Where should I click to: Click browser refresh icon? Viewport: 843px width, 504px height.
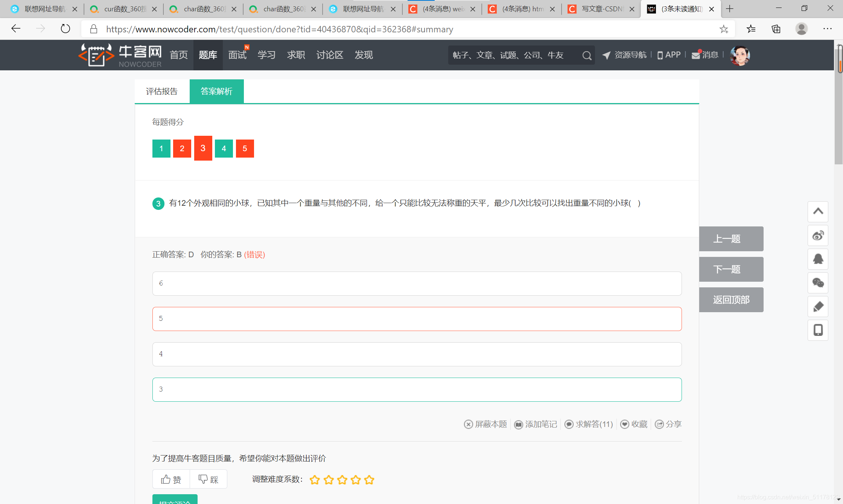tap(65, 29)
